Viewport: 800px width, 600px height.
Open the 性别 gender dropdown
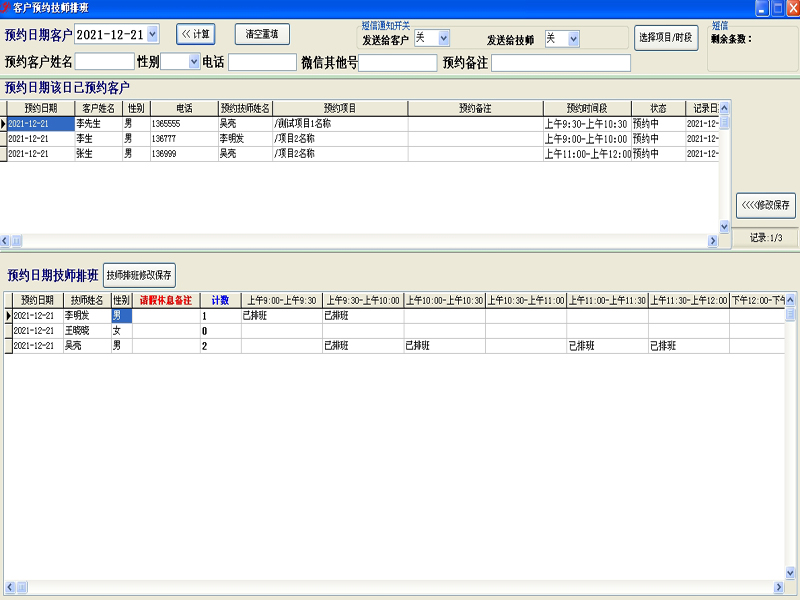(x=193, y=62)
